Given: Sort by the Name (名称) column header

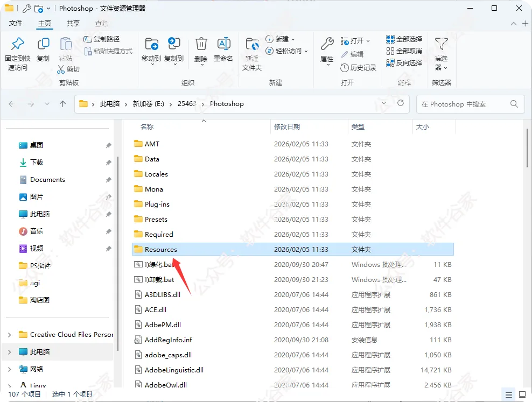Looking at the screenshot, I should pyautogui.click(x=147, y=127).
